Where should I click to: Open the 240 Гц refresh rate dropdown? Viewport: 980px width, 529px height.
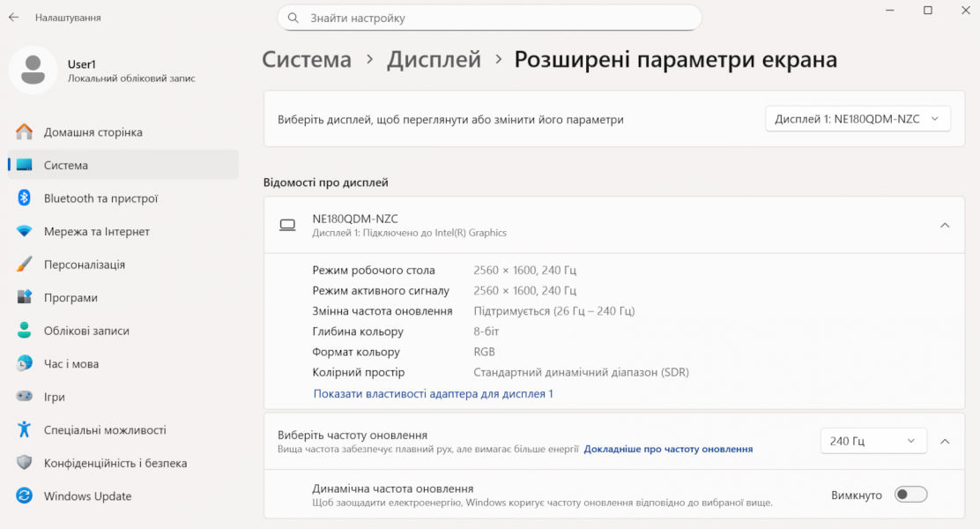pyautogui.click(x=872, y=441)
